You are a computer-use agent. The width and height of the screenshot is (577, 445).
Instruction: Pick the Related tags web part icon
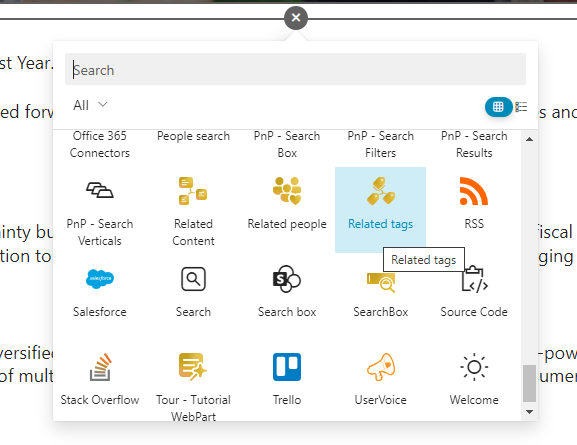381,191
